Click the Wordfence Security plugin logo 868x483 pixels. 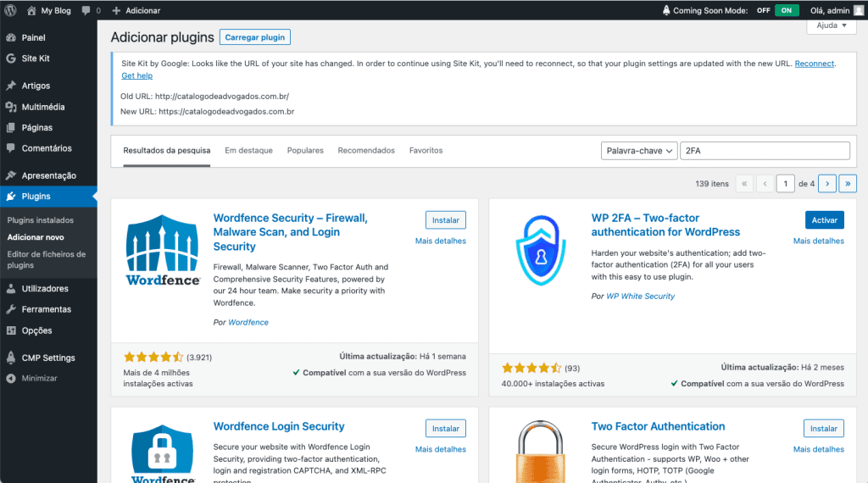click(x=163, y=250)
